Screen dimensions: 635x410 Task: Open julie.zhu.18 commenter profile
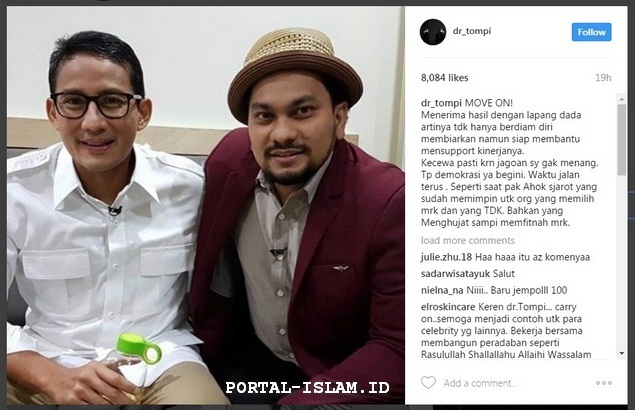click(446, 257)
